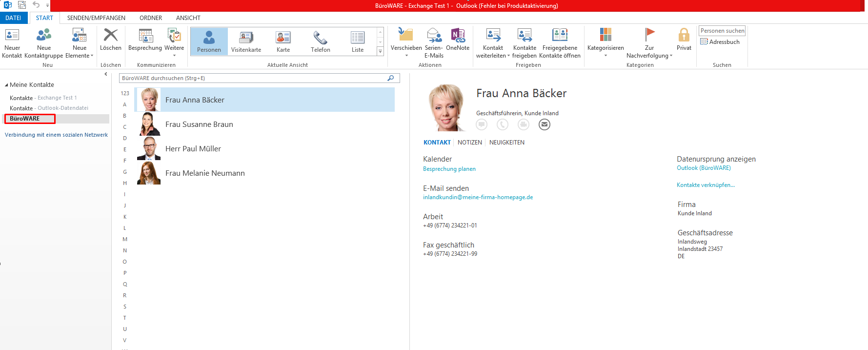The width and height of the screenshot is (868, 350).
Task: Click the Löschen delete icon
Action: (x=111, y=36)
